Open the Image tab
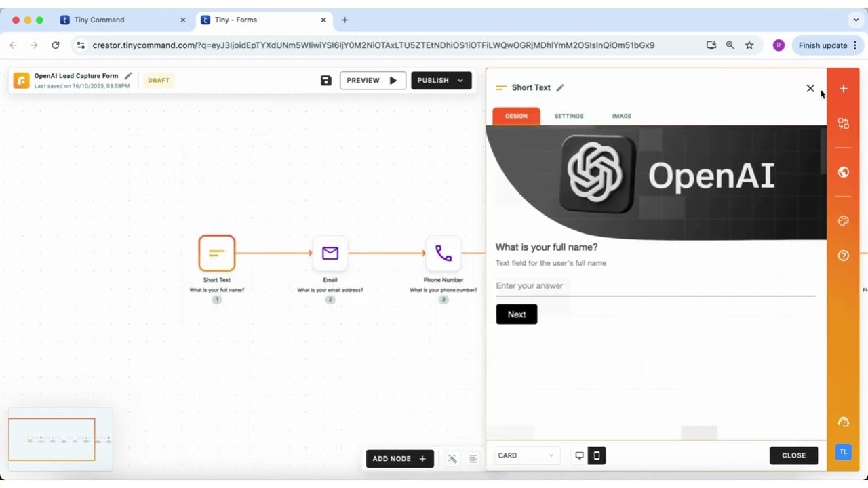868x488 pixels. [621, 116]
